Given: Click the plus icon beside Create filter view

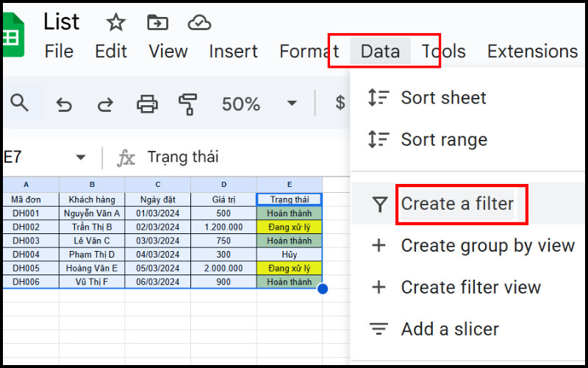Looking at the screenshot, I should point(379,287).
